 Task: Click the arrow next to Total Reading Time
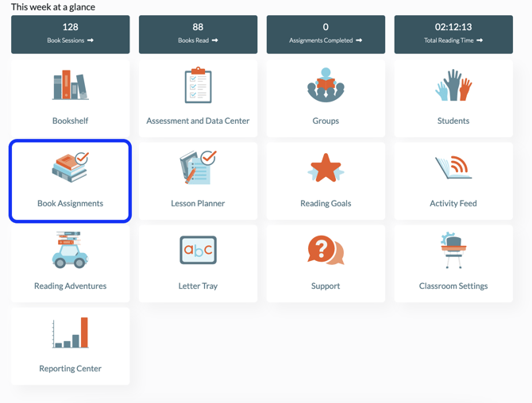pyautogui.click(x=480, y=40)
